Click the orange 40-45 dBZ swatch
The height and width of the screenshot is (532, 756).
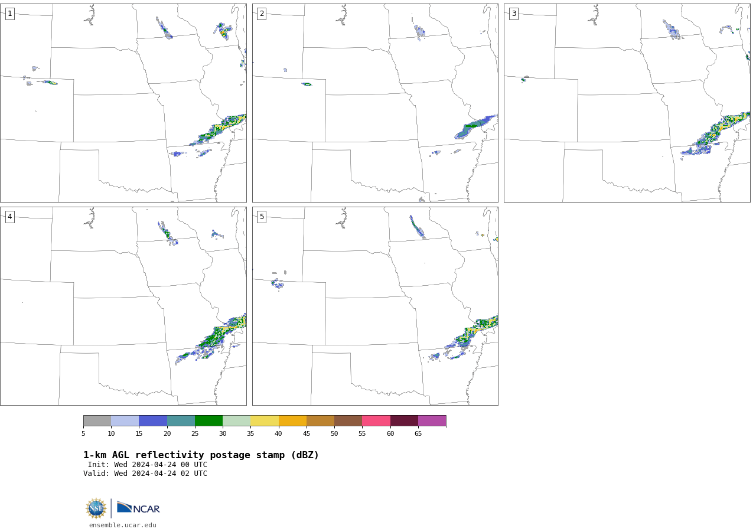(292, 420)
